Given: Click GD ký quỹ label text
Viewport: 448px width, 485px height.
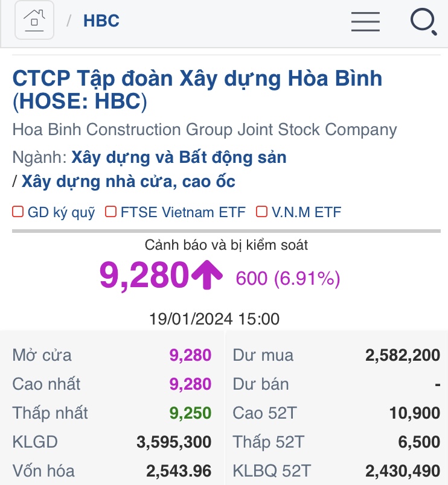Looking at the screenshot, I should click(62, 212).
